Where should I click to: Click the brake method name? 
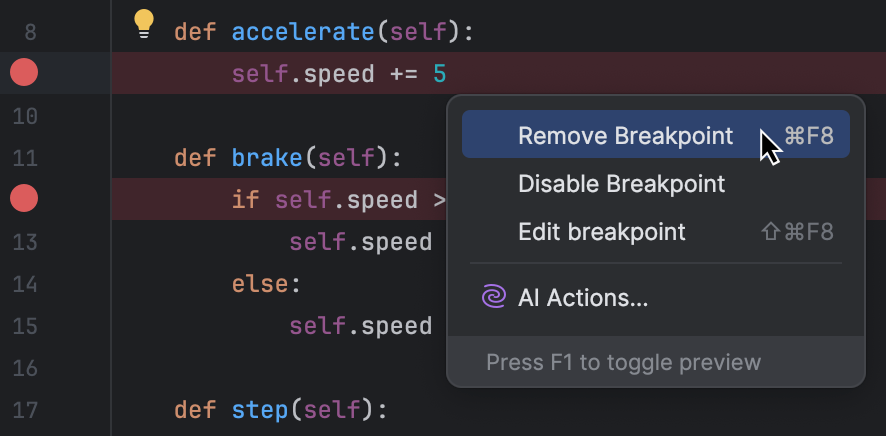click(267, 158)
